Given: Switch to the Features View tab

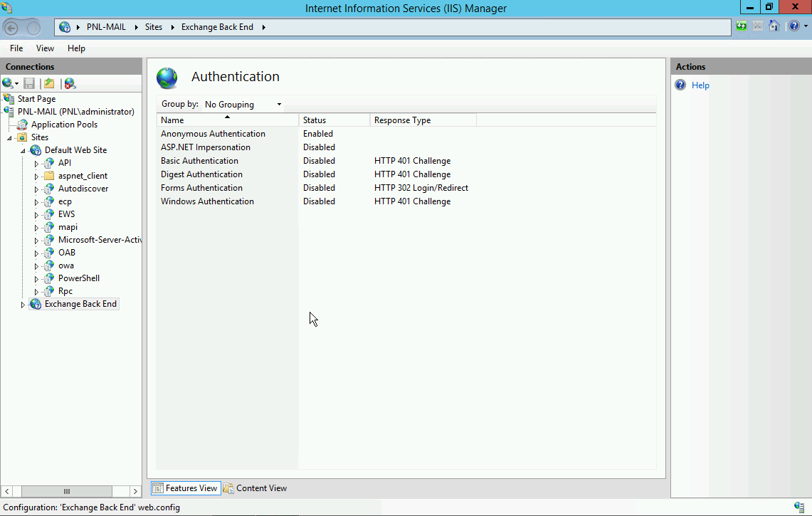Looking at the screenshot, I should [185, 488].
